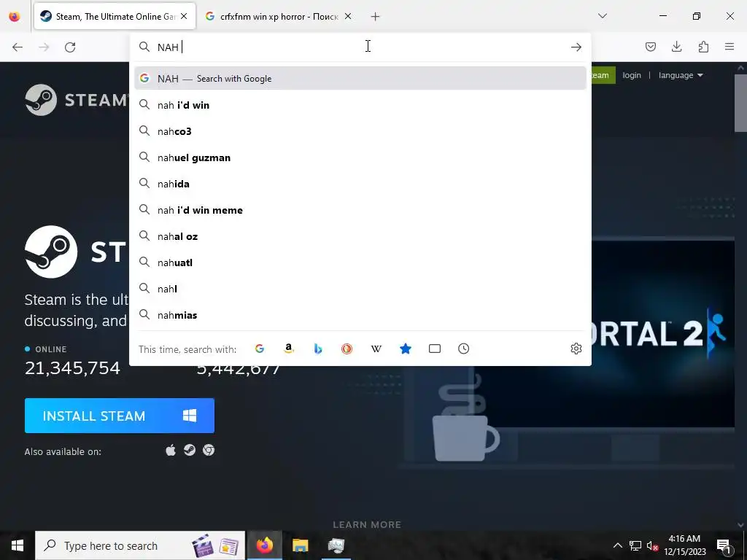Click the login link on Steam
The image size is (747, 560).
point(632,75)
